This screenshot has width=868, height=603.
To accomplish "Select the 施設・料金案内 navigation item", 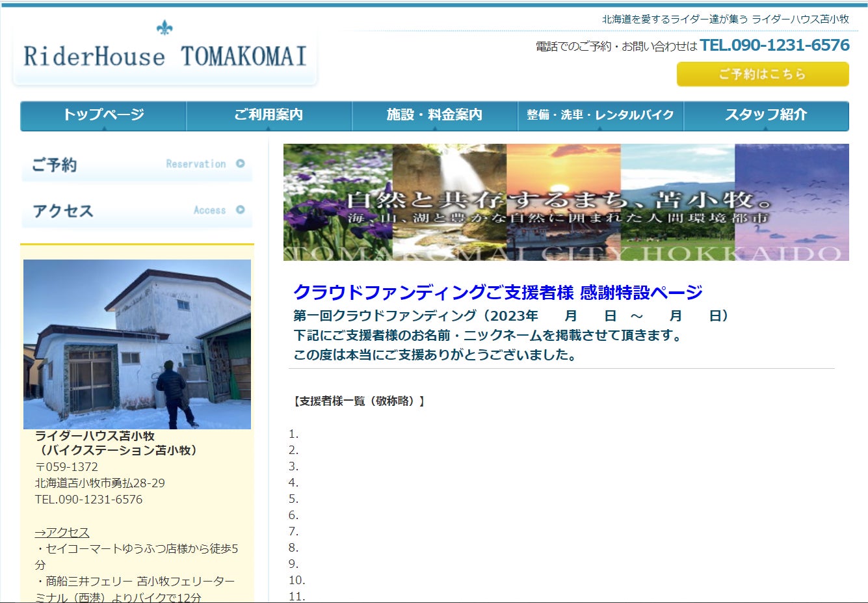I will pos(434,115).
